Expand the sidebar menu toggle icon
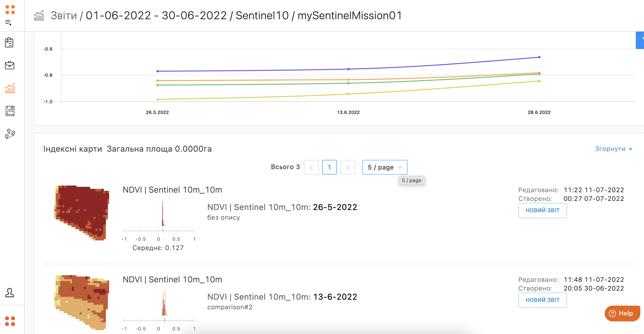This screenshot has width=644, height=334. (8, 23)
